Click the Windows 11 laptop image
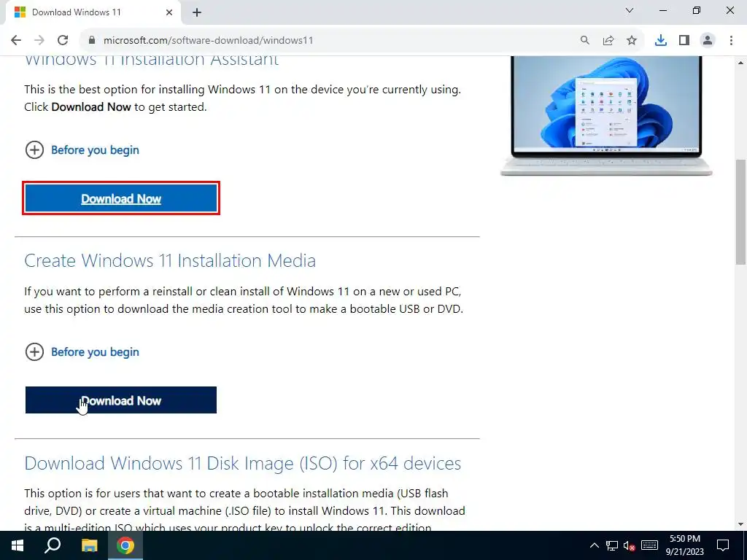This screenshot has width=747, height=560. (606, 116)
